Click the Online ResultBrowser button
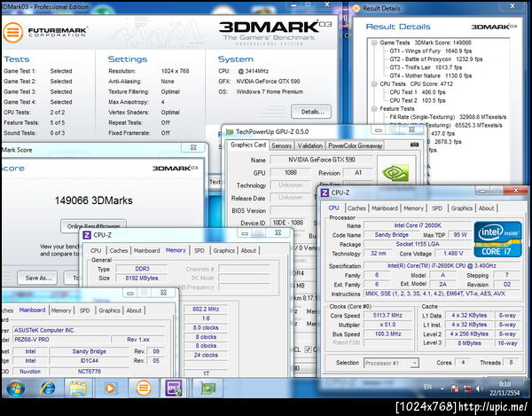The image size is (532, 416). (x=94, y=226)
